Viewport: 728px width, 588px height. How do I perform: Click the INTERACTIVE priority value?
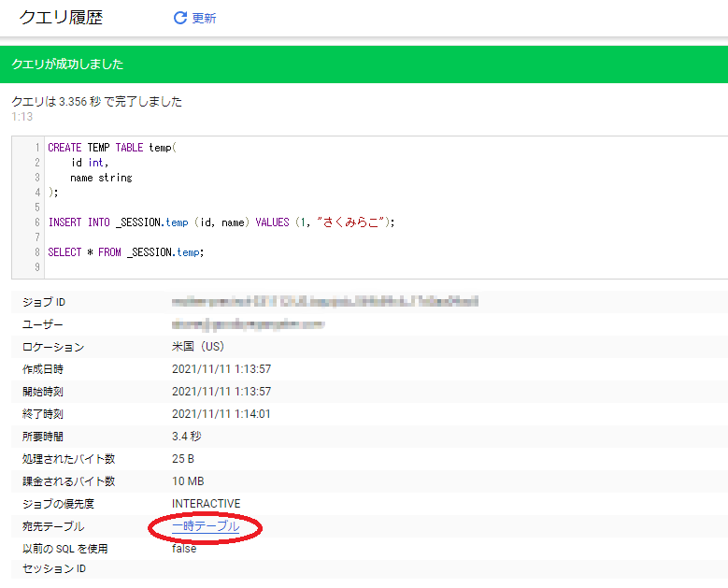tap(207, 504)
